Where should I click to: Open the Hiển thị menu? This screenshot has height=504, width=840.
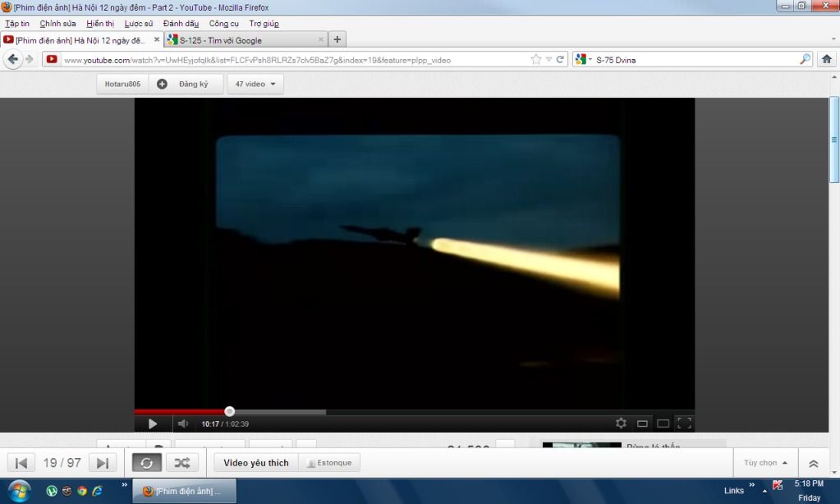click(x=100, y=24)
